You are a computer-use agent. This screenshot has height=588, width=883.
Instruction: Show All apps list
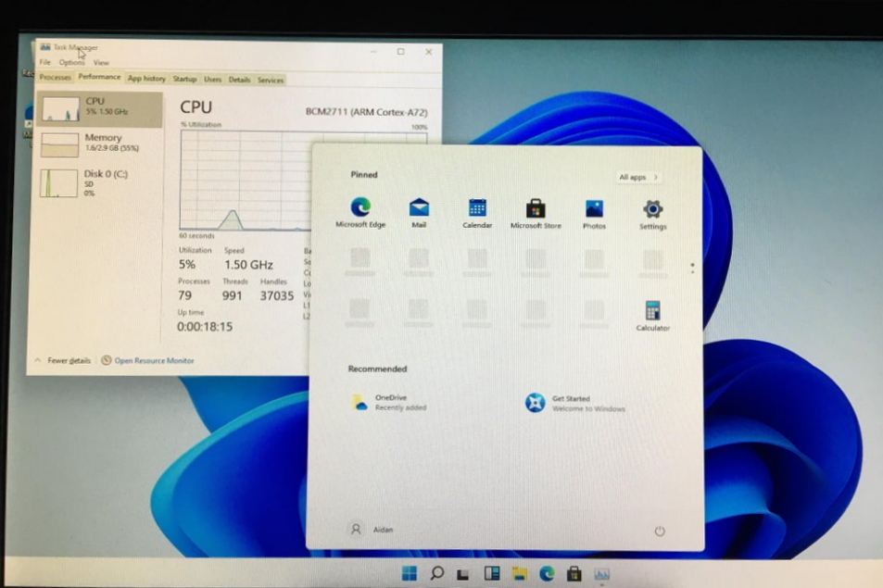[638, 177]
